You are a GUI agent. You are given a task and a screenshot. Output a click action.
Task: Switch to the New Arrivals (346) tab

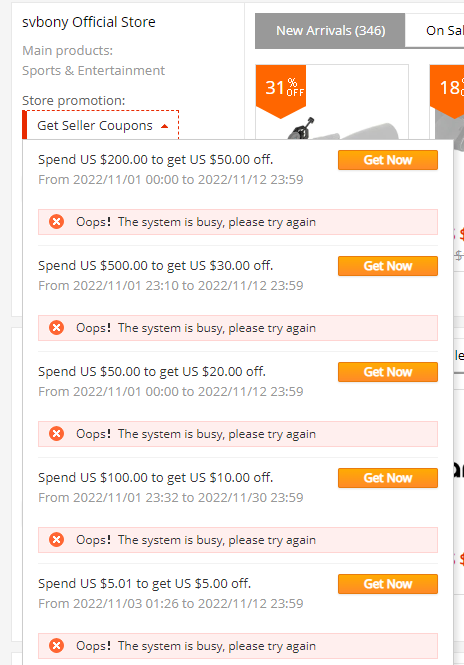pos(330,31)
